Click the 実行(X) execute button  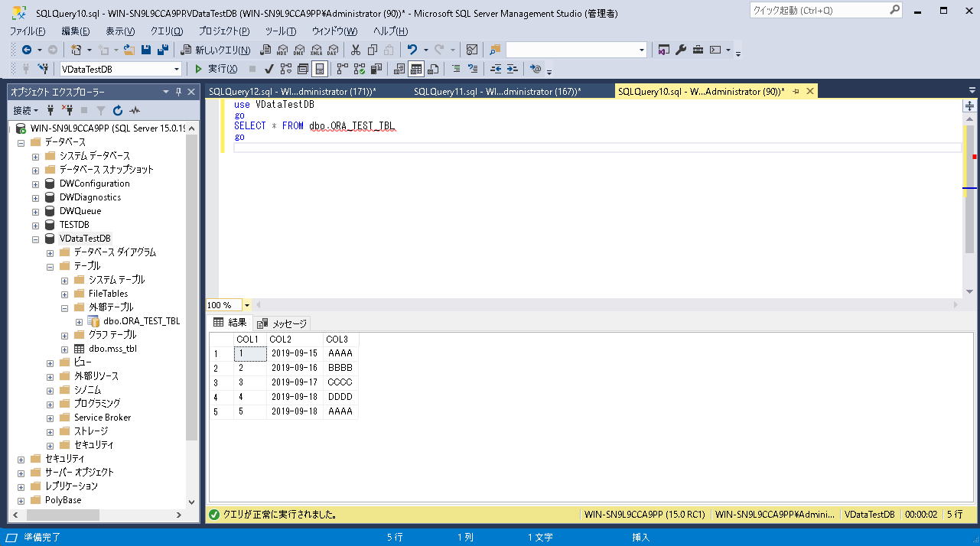pos(217,69)
